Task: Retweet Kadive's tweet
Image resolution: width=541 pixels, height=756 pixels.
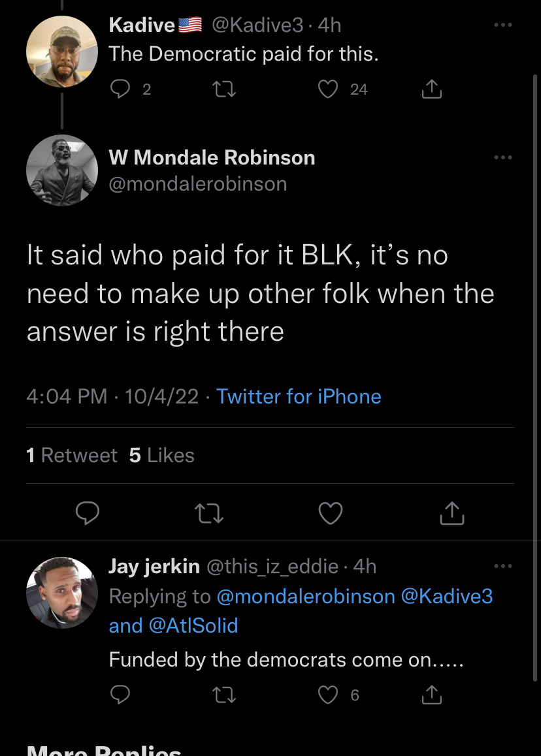Action: coord(225,89)
